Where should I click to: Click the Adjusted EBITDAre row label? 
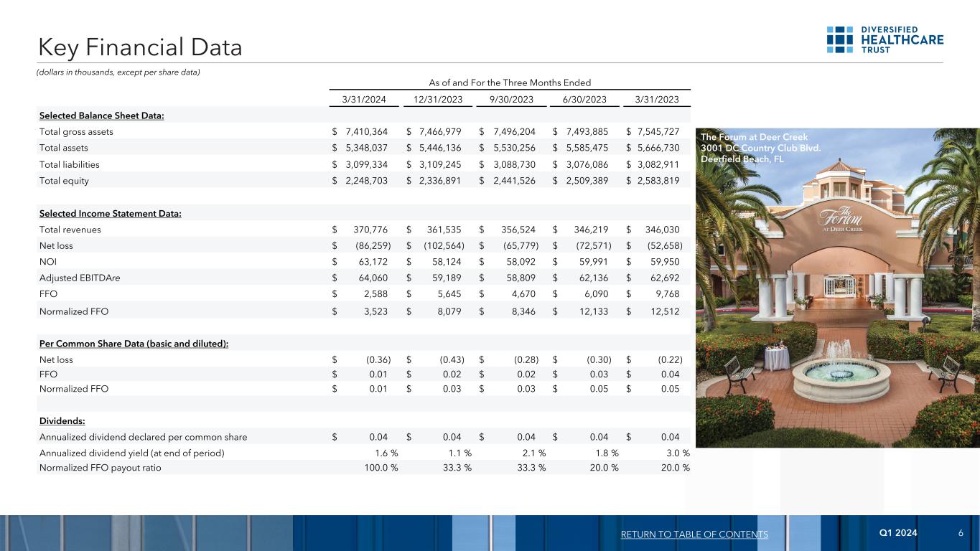point(73,278)
